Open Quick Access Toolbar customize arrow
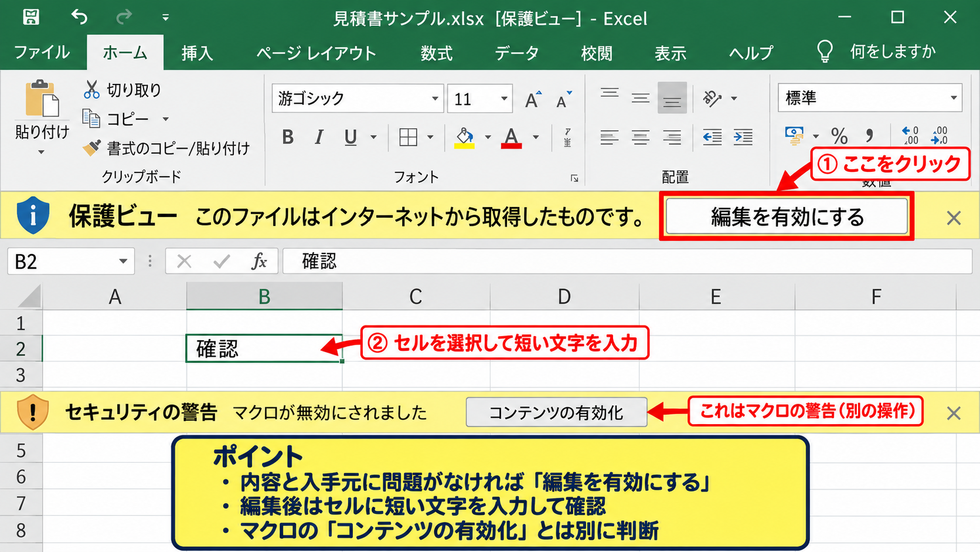The width and height of the screenshot is (980, 552). pyautogui.click(x=166, y=18)
